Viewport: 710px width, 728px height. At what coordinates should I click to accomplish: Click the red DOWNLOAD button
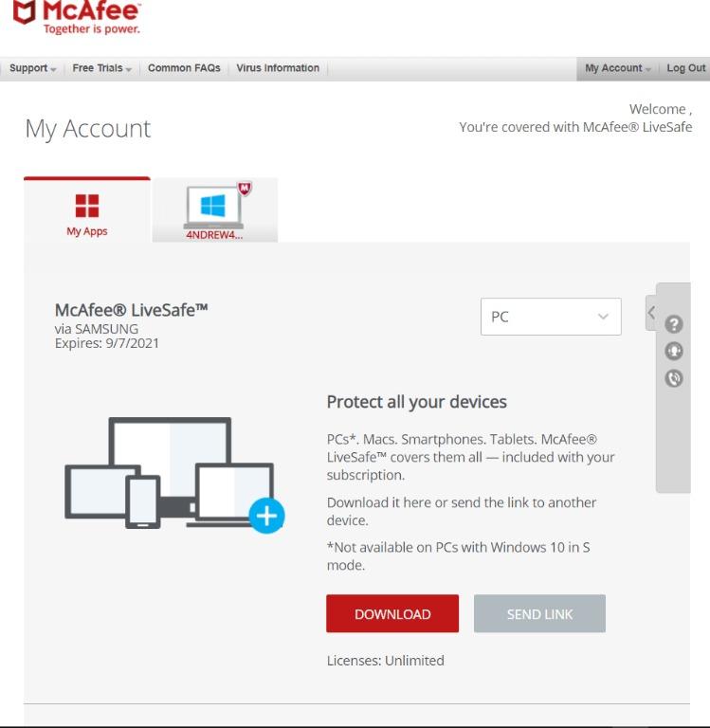click(x=392, y=614)
